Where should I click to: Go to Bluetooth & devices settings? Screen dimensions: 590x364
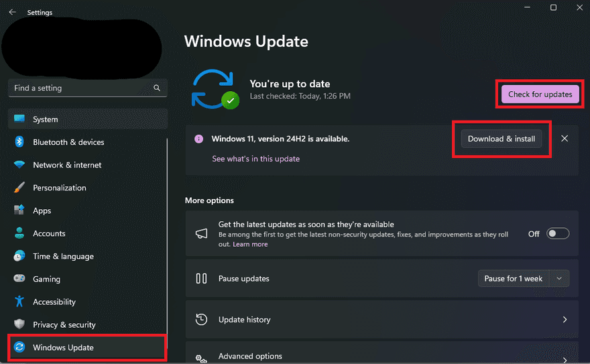click(88, 142)
